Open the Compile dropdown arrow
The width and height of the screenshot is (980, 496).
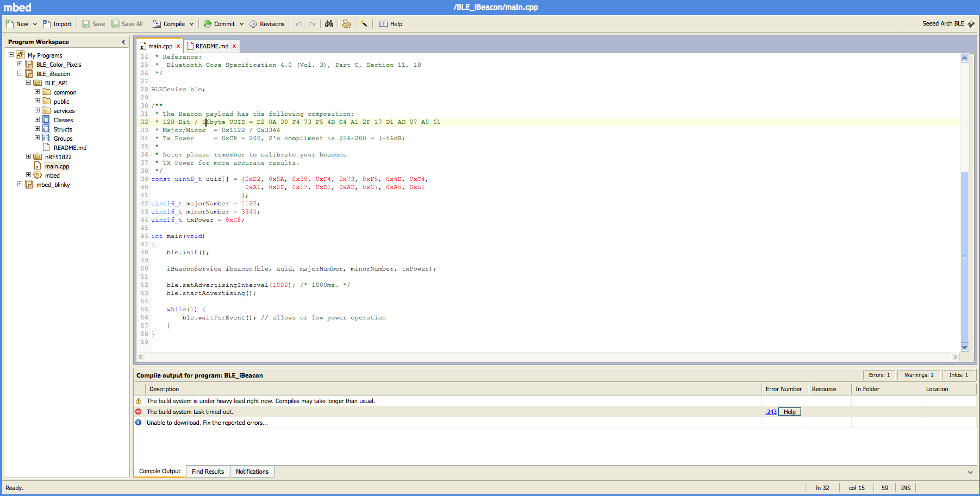[x=192, y=24]
